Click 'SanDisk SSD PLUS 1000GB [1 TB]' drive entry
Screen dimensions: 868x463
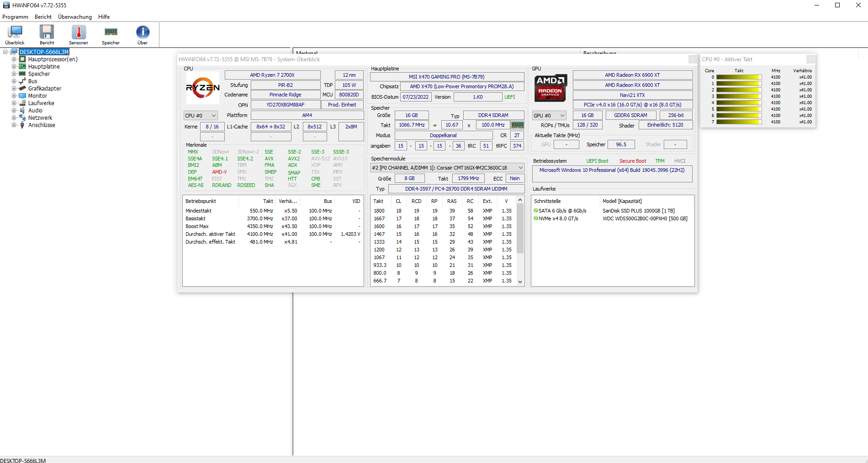point(639,211)
